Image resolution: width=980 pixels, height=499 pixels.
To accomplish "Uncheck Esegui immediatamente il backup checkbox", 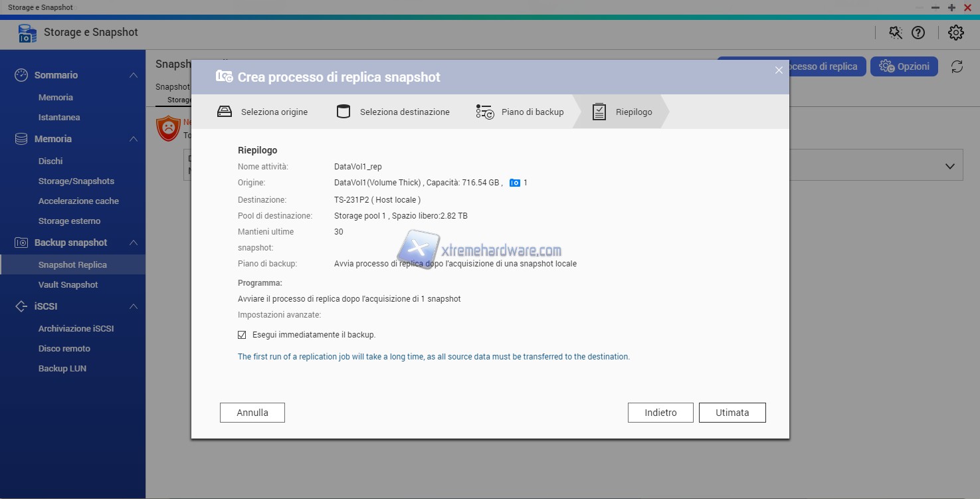I will [242, 335].
